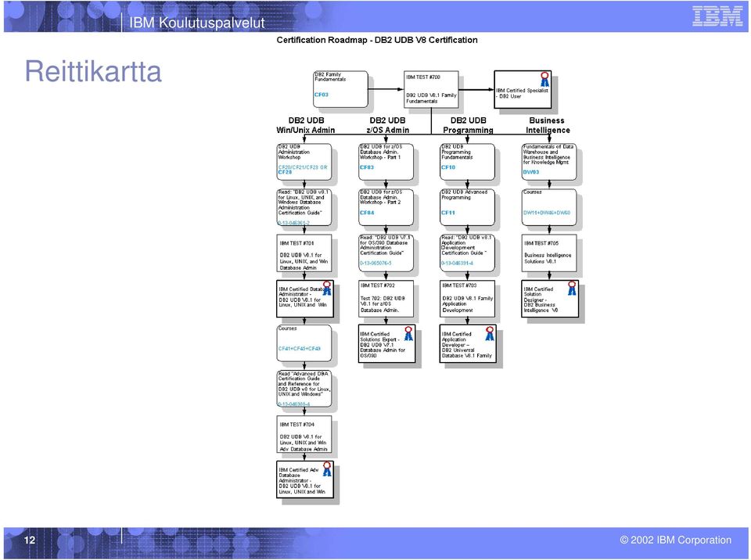
Task: Open the CF83 course code link
Action: (x=367, y=167)
